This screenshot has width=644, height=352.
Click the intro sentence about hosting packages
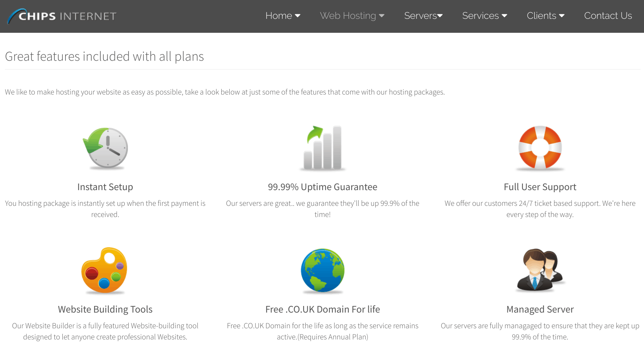(x=225, y=92)
